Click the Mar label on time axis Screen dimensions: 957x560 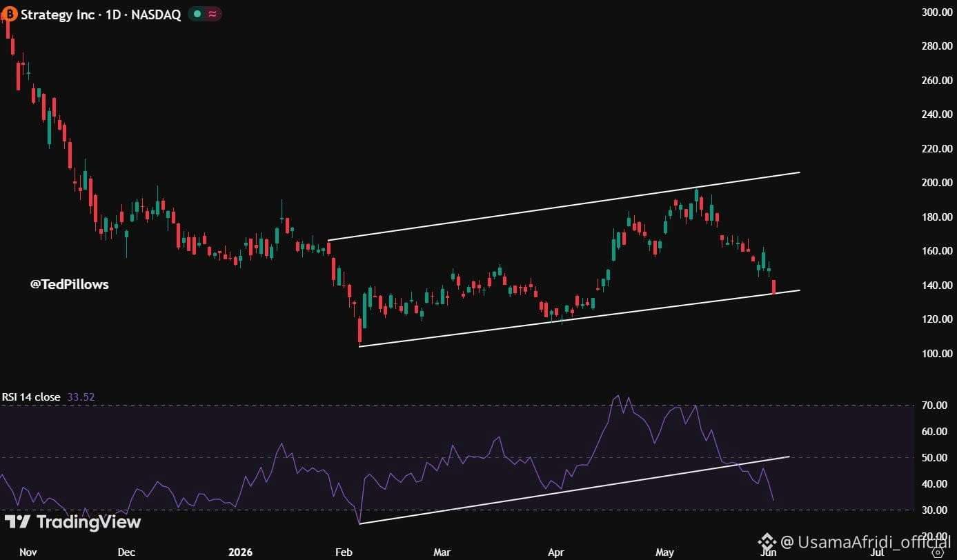coord(442,552)
